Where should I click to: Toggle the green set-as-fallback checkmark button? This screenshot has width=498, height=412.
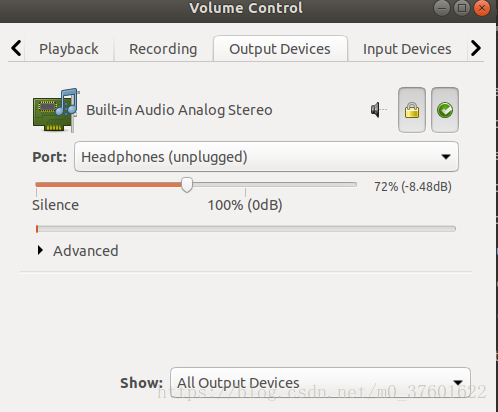click(445, 110)
